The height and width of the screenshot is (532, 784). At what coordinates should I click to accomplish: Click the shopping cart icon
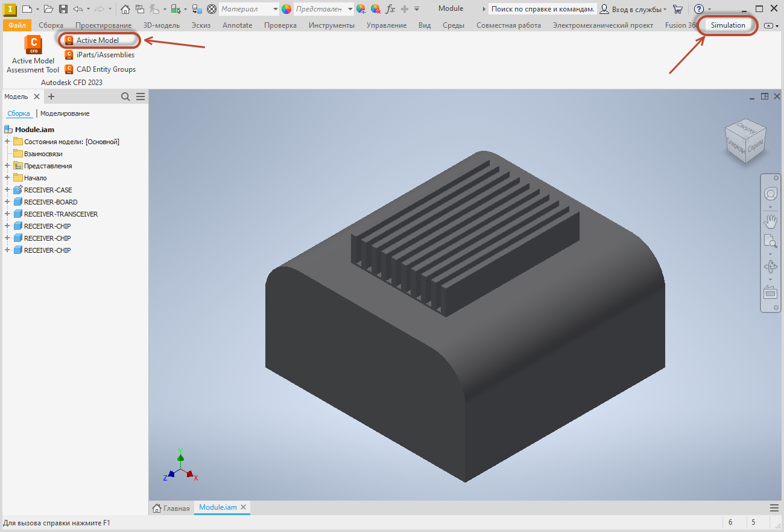[x=678, y=9]
